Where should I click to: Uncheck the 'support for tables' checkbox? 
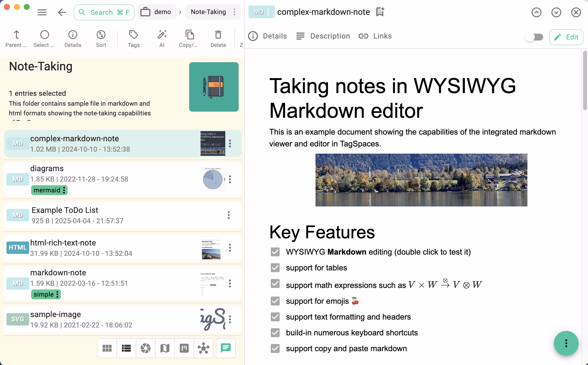275,268
